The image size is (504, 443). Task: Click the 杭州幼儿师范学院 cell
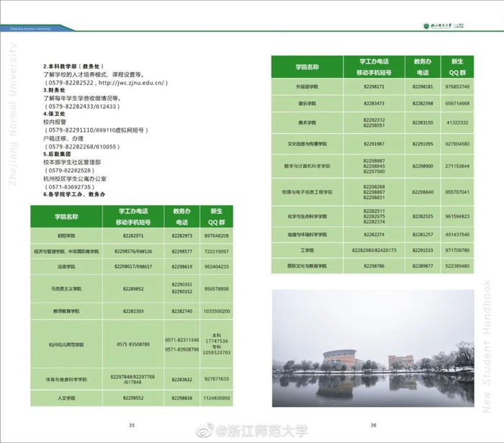66,344
